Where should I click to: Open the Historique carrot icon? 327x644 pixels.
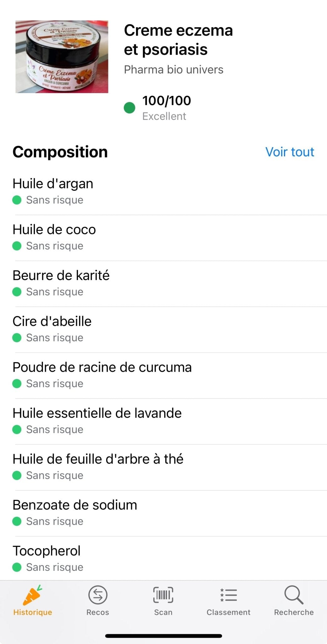pyautogui.click(x=32, y=595)
